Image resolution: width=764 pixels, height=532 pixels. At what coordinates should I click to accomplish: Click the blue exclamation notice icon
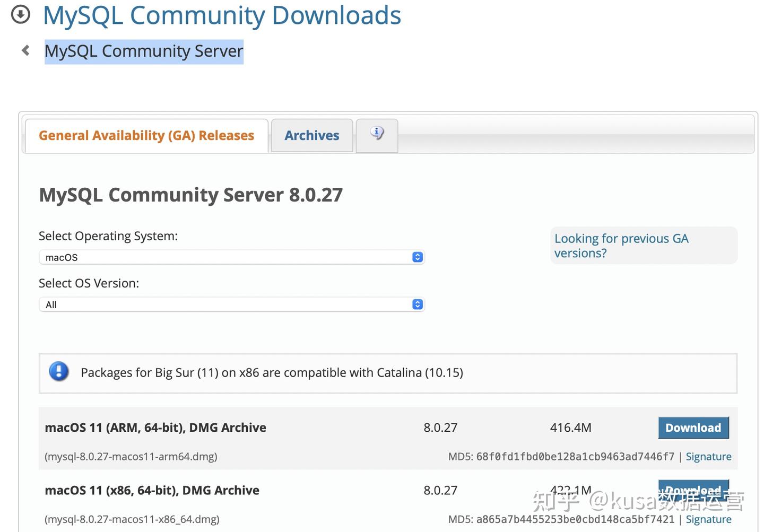pos(59,372)
